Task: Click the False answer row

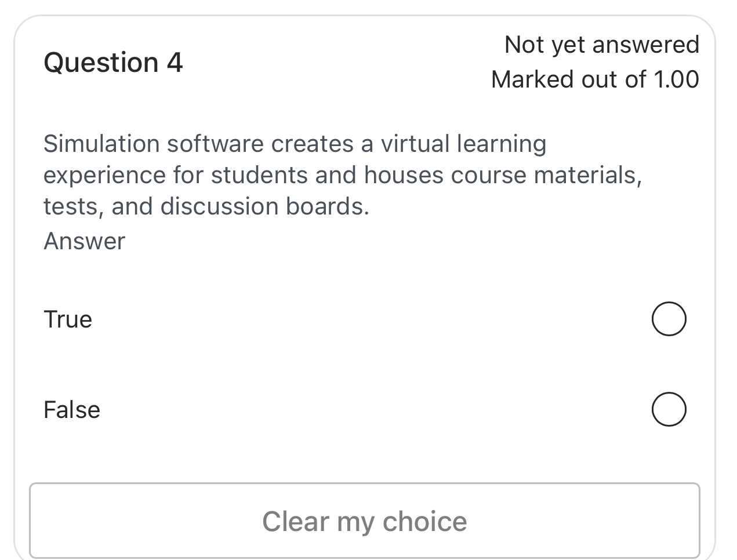Action: pos(365,409)
